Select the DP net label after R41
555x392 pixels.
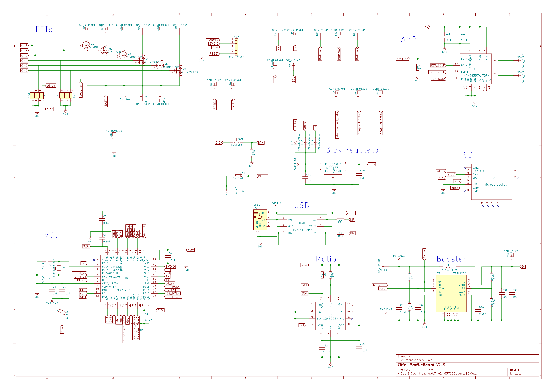[352, 220]
